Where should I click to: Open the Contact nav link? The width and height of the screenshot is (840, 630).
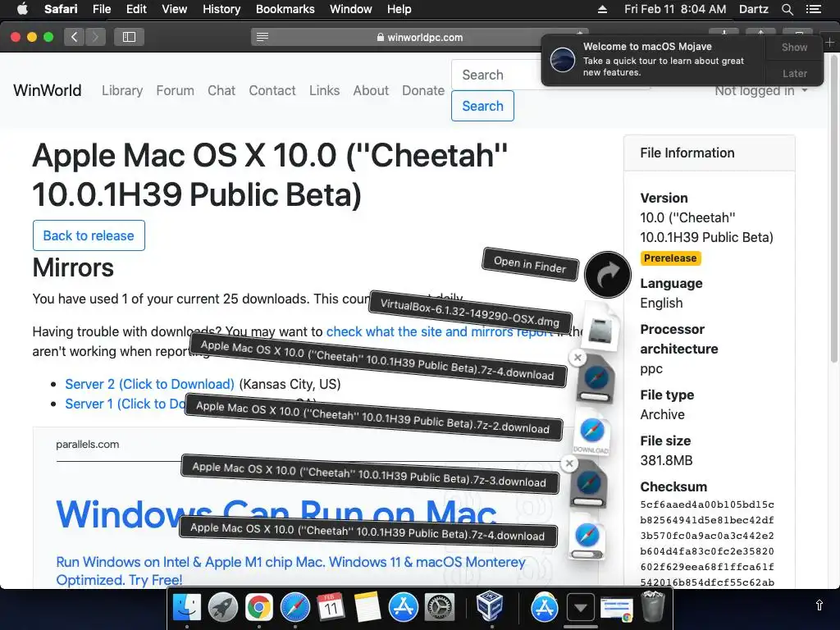(x=272, y=90)
